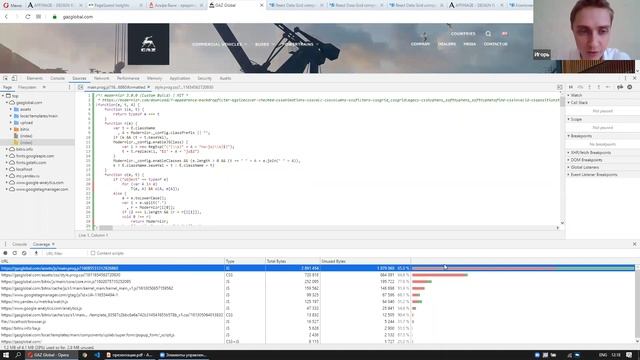Close the DevTools panel
Image resolution: width=640 pixels, height=360 pixels.
pyautogui.click(x=634, y=78)
